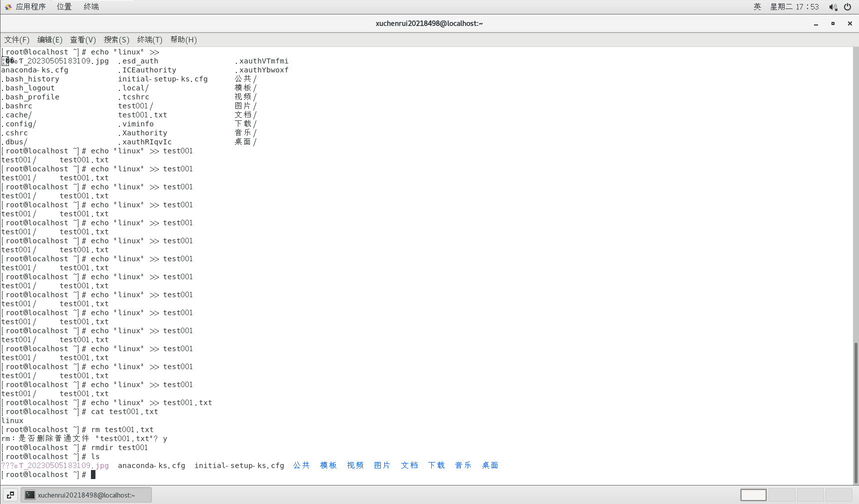Minimize the terminal window
The height and width of the screenshot is (504, 859).
(x=816, y=23)
